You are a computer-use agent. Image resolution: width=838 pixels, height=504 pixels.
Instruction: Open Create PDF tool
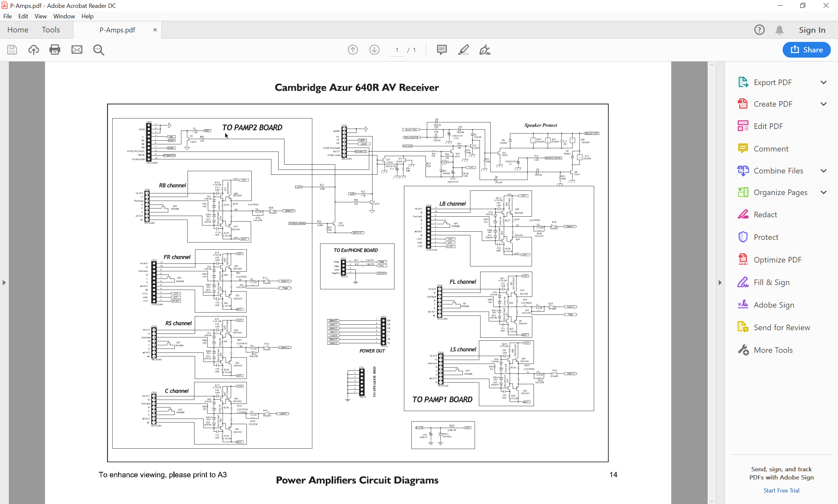point(773,104)
